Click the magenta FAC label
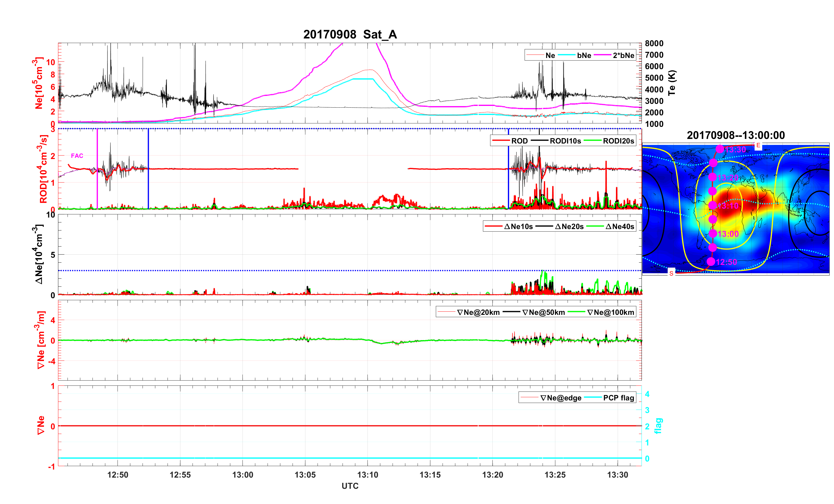Screen dimensions: 834x504 (x=77, y=156)
